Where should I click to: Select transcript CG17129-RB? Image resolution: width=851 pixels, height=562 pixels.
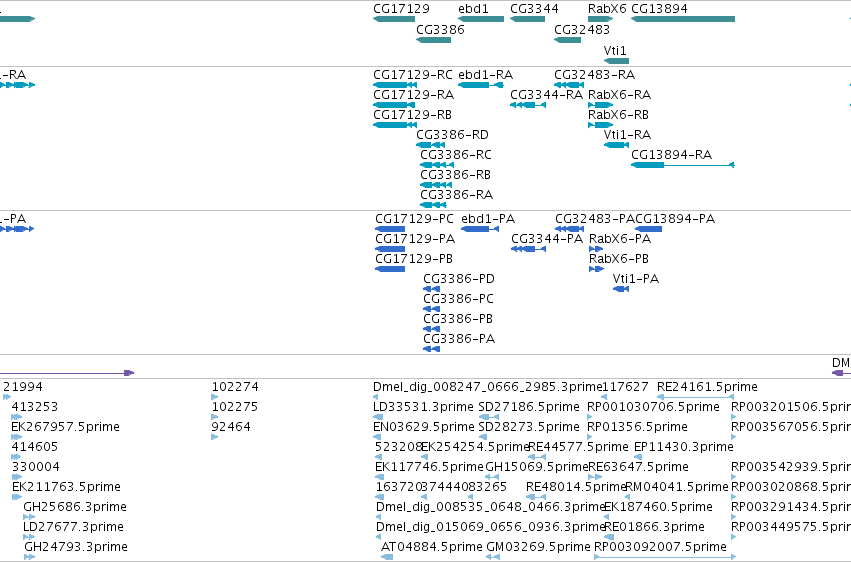395,125
